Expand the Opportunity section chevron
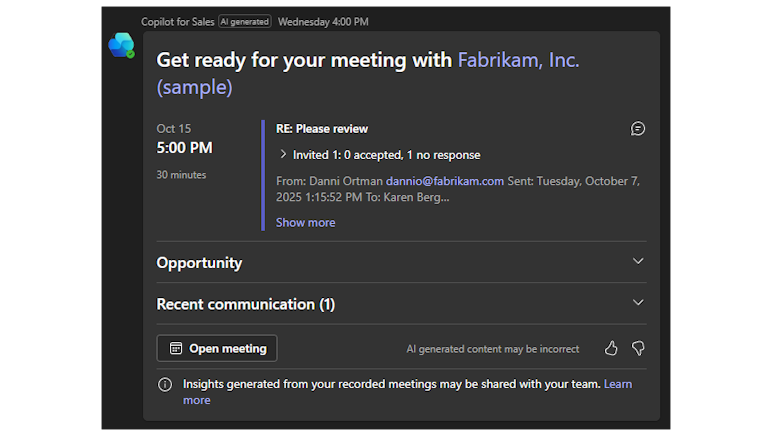 638,262
